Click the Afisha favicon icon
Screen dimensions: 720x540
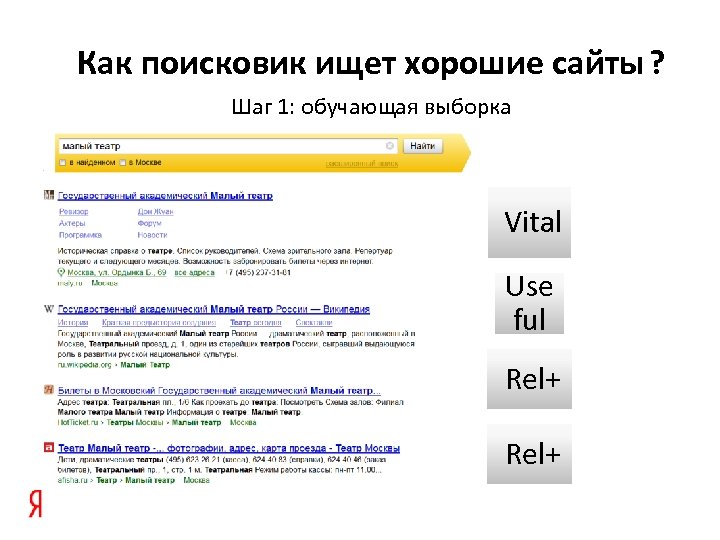(49, 447)
